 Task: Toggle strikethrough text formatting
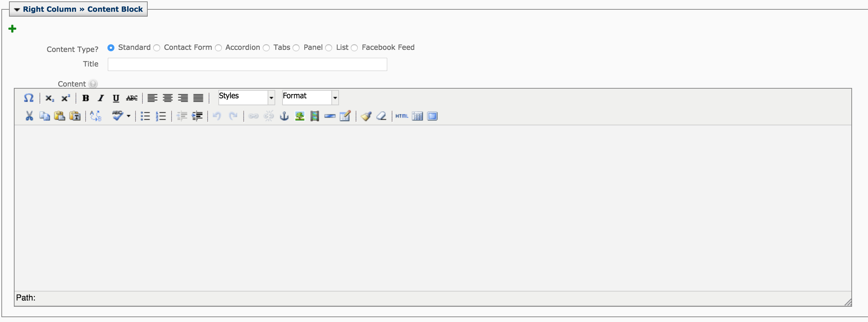pos(132,98)
